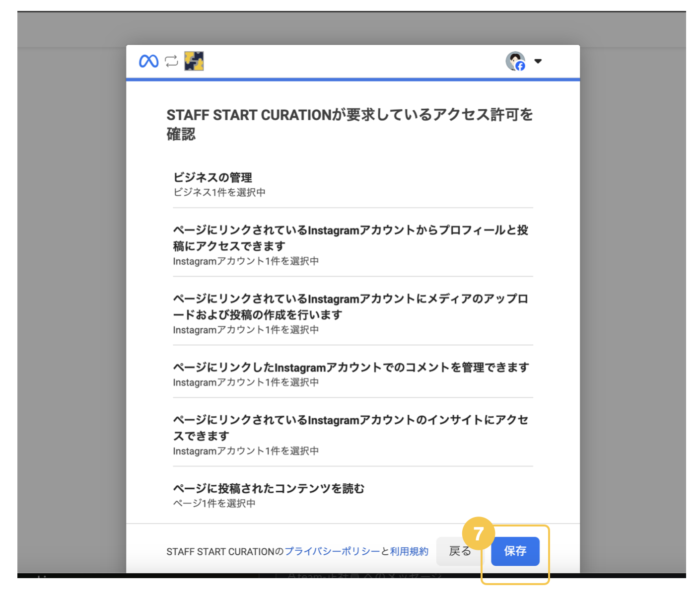The width and height of the screenshot is (700, 599).
Task: Click the Meta infinity logo
Action: coord(149,62)
